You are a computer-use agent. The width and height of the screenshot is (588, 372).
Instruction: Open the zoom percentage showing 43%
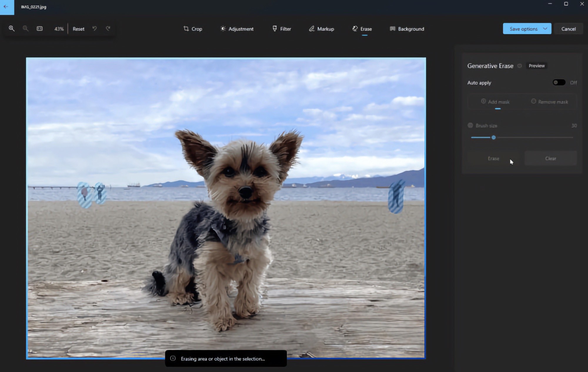coord(59,29)
